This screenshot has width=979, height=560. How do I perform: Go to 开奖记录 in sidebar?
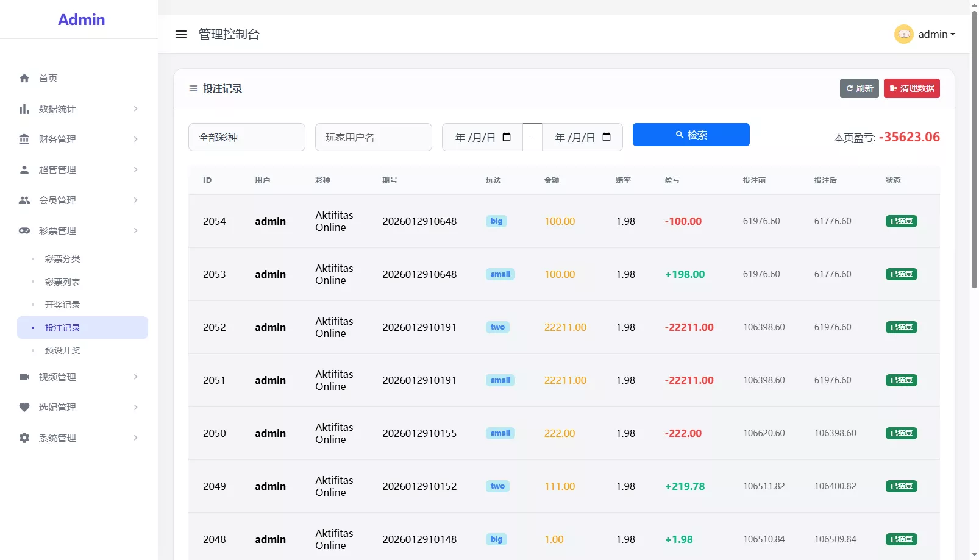pos(63,305)
